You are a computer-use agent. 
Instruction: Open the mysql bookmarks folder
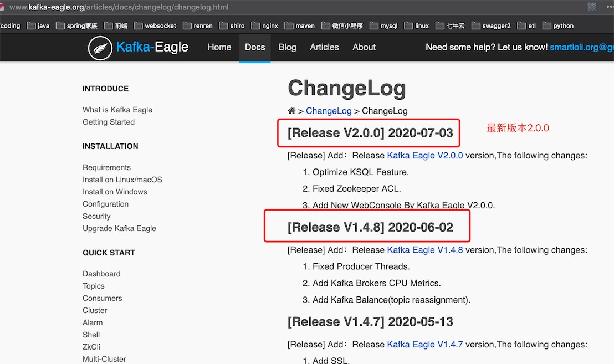(x=383, y=26)
